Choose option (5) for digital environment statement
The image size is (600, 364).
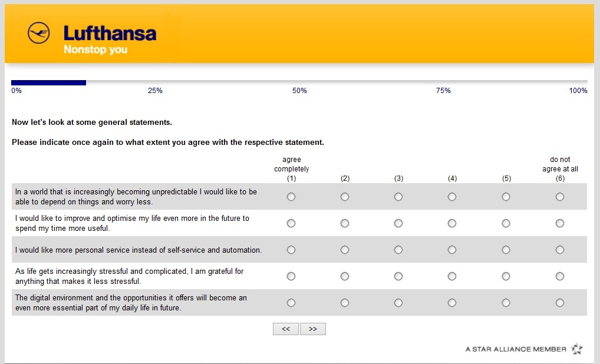click(x=506, y=303)
